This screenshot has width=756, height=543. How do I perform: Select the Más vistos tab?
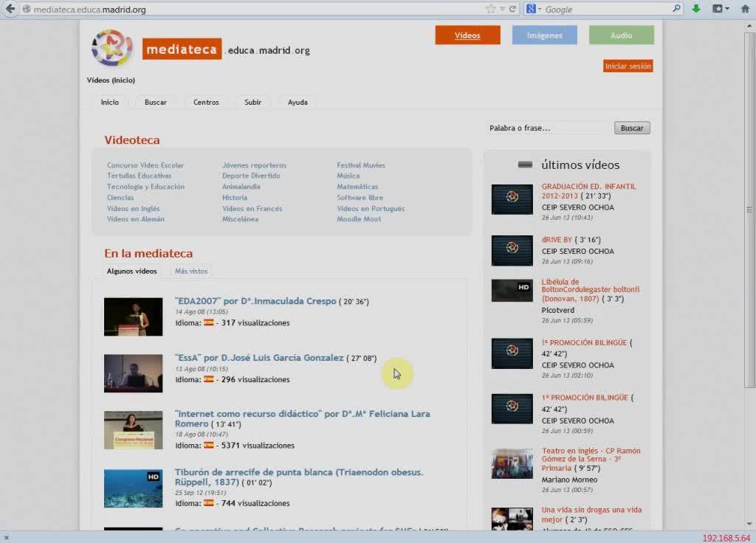(191, 271)
